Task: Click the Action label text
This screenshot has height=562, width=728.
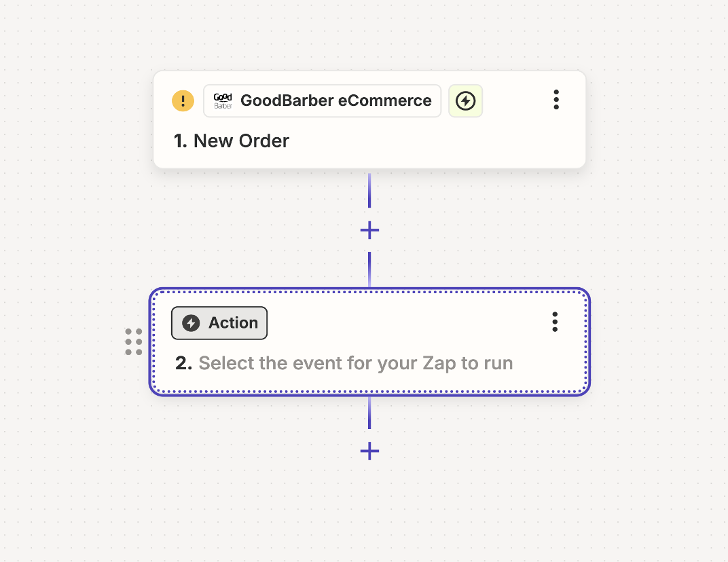Action: tap(233, 323)
